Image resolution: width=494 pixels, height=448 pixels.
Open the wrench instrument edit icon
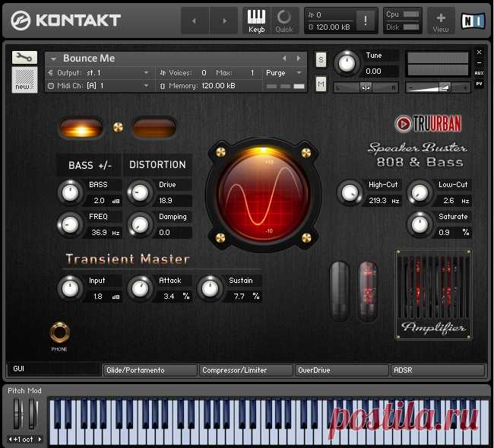click(24, 57)
